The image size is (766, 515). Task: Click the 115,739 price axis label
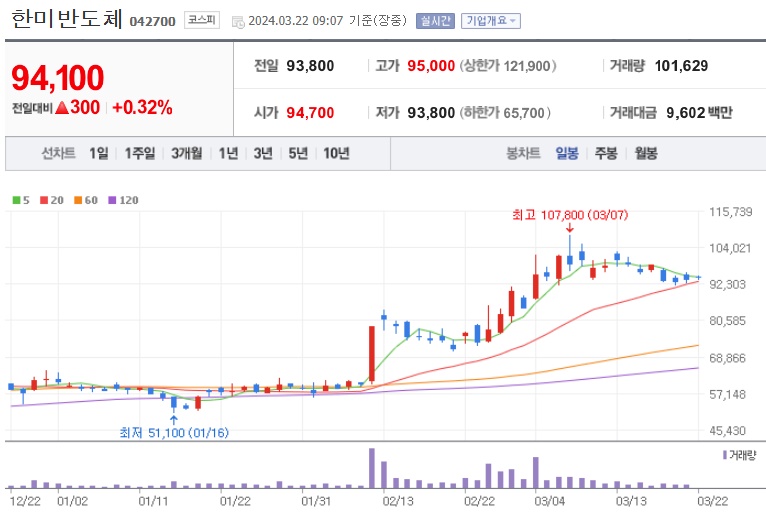730,212
